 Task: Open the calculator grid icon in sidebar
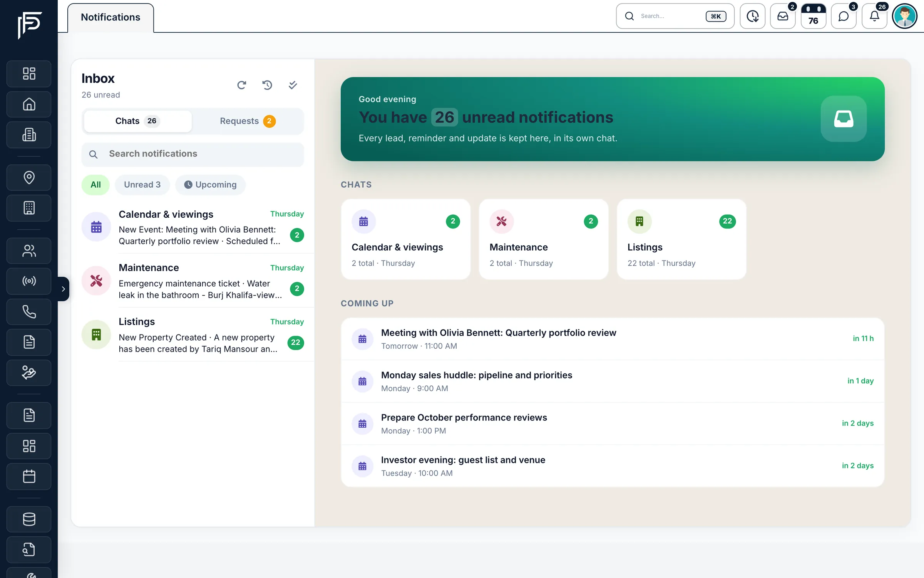29,208
